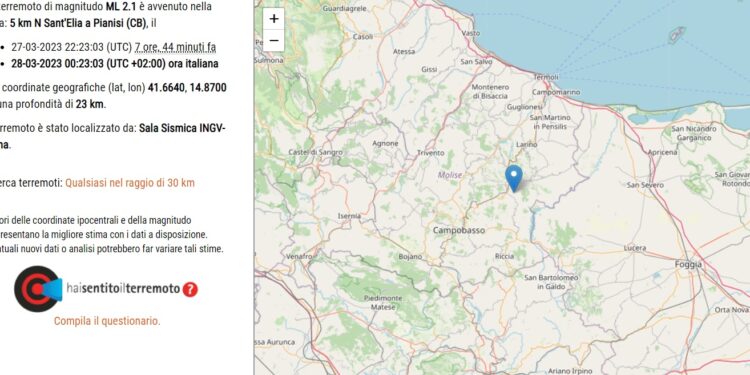The height and width of the screenshot is (375, 750).
Task: Click the 'Termoli' label on the map
Action: coord(545,77)
